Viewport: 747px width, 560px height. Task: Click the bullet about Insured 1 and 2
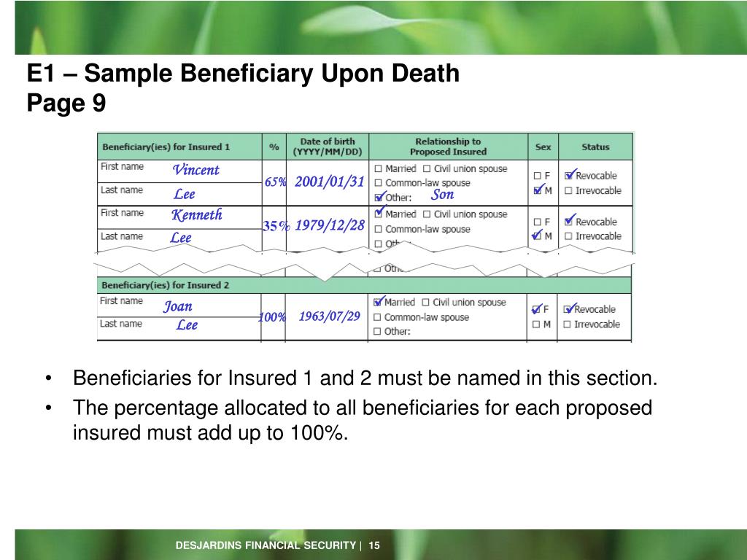pos(365,378)
